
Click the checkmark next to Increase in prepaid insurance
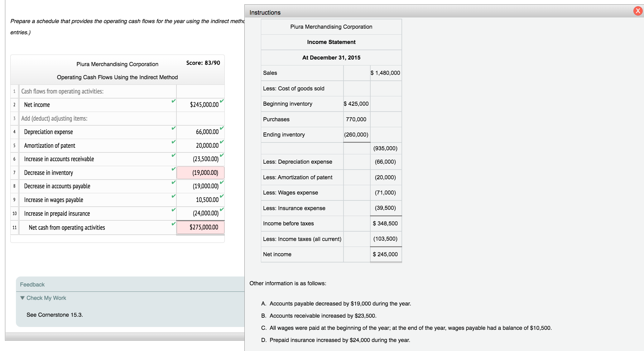173,210
